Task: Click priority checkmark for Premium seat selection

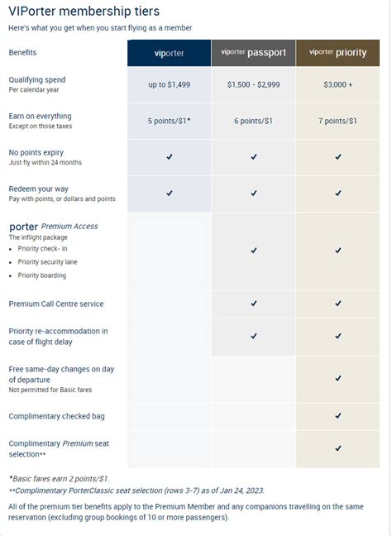Action: click(338, 448)
